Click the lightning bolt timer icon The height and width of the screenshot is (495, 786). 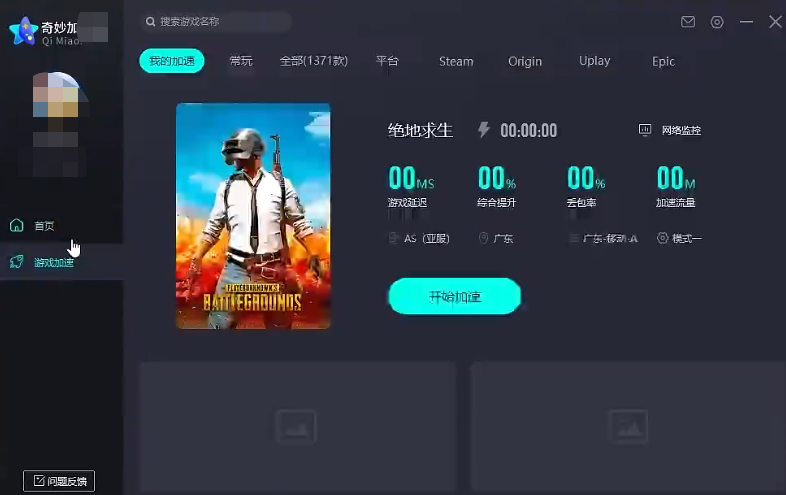(483, 129)
